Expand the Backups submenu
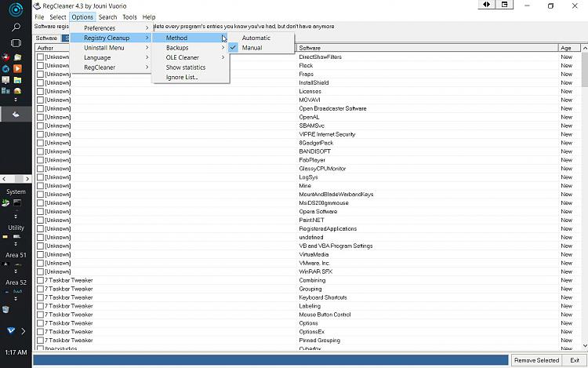 pyautogui.click(x=191, y=48)
